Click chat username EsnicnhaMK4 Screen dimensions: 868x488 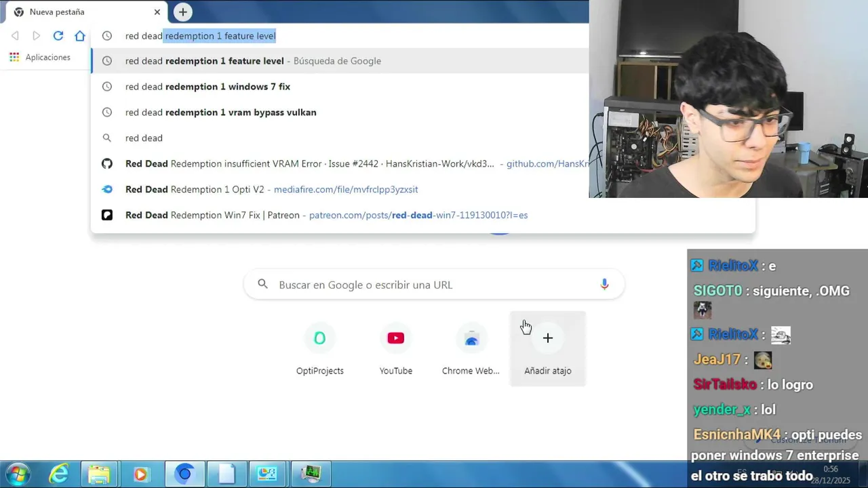tap(737, 434)
